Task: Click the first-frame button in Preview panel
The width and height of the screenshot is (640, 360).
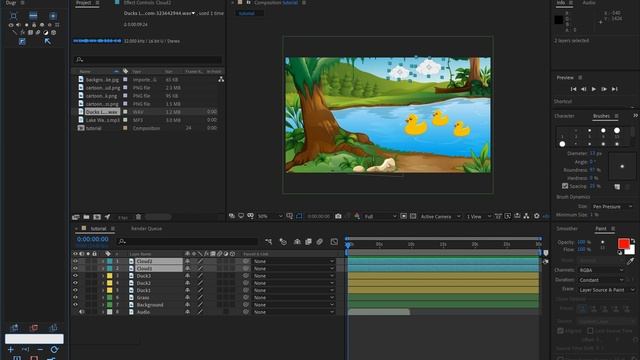Action: coord(573,89)
